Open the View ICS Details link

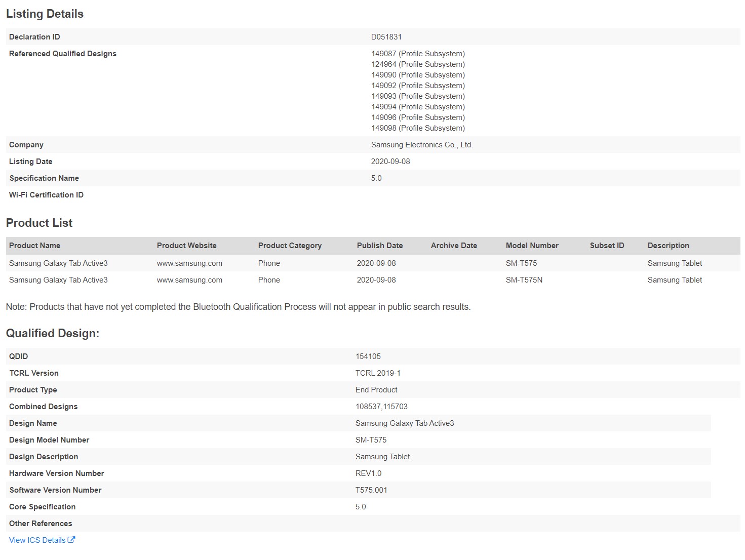[37, 540]
